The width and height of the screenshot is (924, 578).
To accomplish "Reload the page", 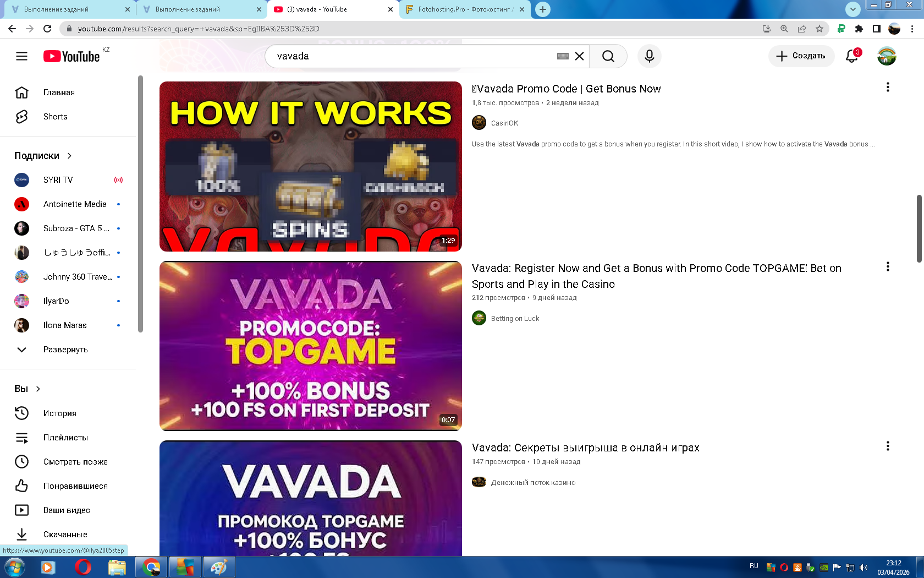I will coord(47,29).
